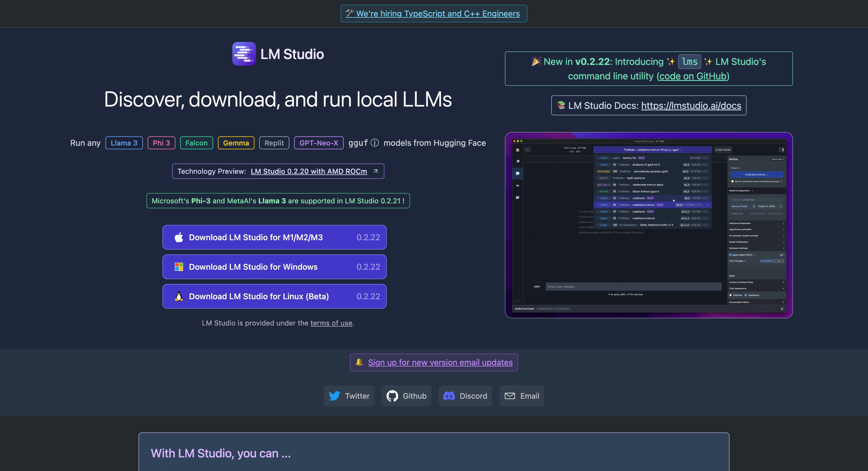Image resolution: width=868 pixels, height=471 pixels.
Task: Select the Phi 3 model tag
Action: pos(161,143)
